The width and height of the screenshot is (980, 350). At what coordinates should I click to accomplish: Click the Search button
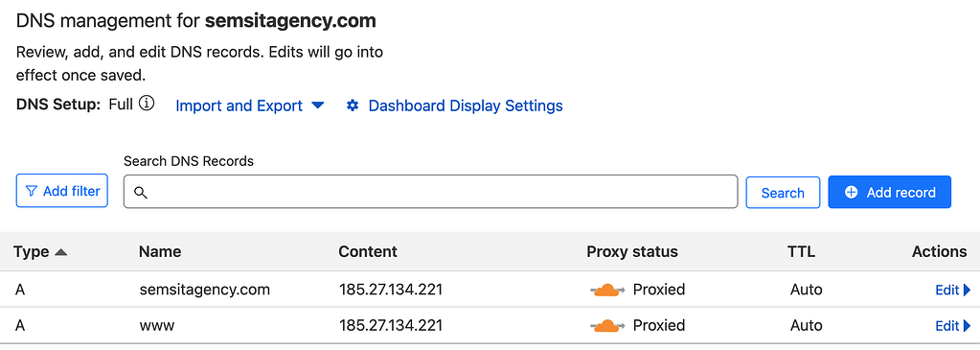click(x=783, y=192)
